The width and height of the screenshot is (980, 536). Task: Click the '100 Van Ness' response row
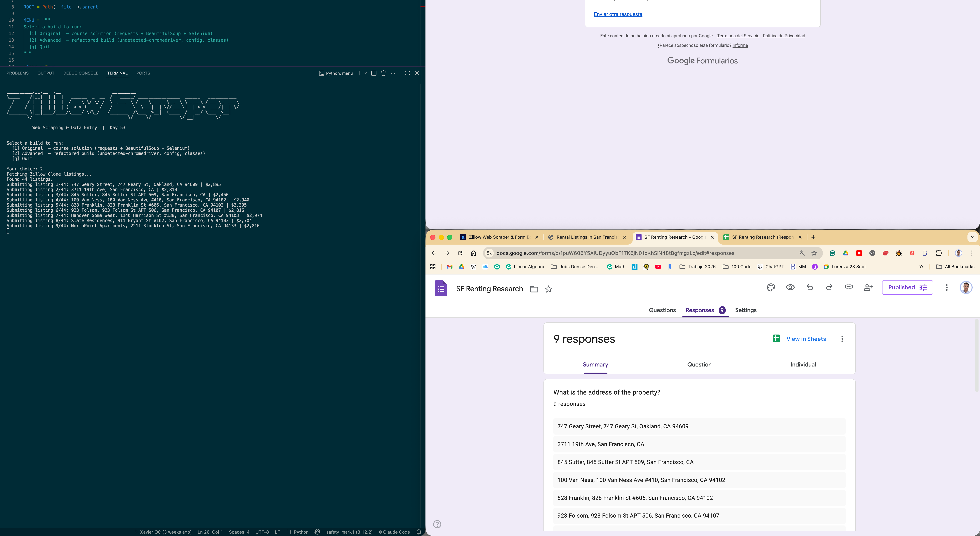point(699,480)
